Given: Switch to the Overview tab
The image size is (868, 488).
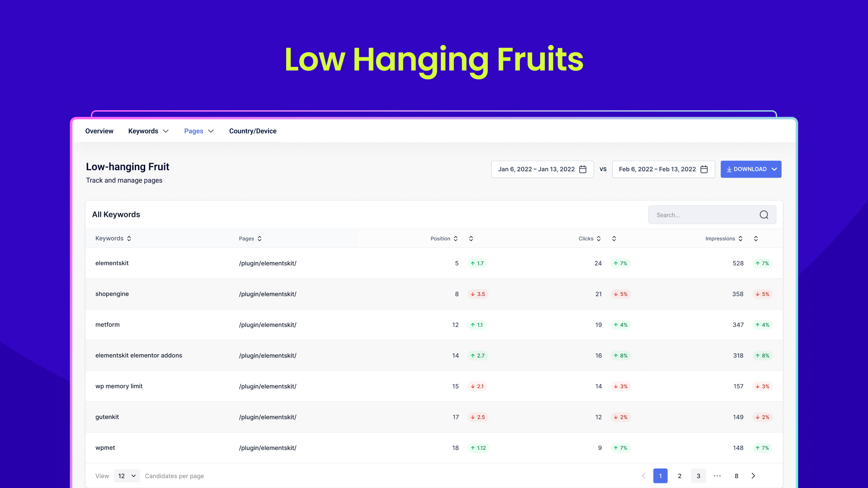Looking at the screenshot, I should (x=99, y=131).
